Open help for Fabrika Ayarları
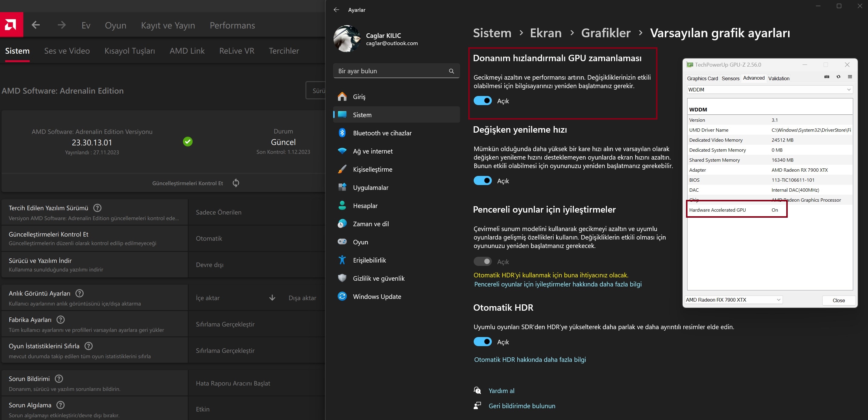Viewport: 868px width, 420px height. 61,320
